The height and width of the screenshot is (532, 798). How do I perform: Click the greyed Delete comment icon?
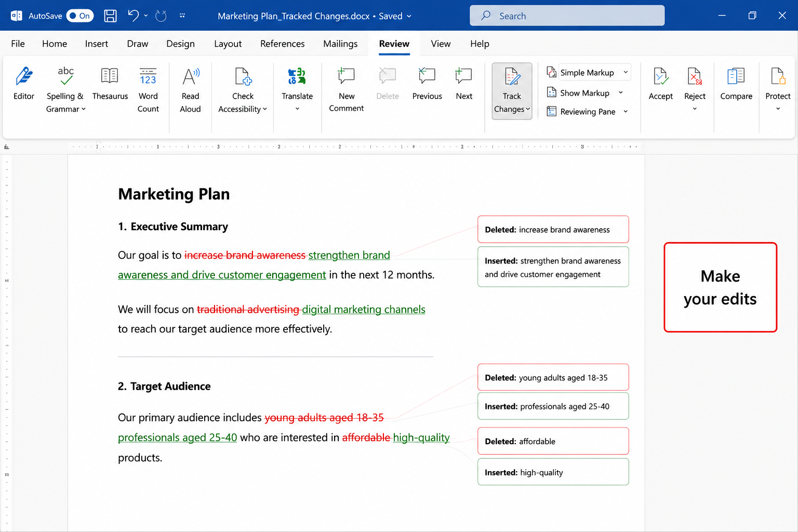pyautogui.click(x=388, y=76)
